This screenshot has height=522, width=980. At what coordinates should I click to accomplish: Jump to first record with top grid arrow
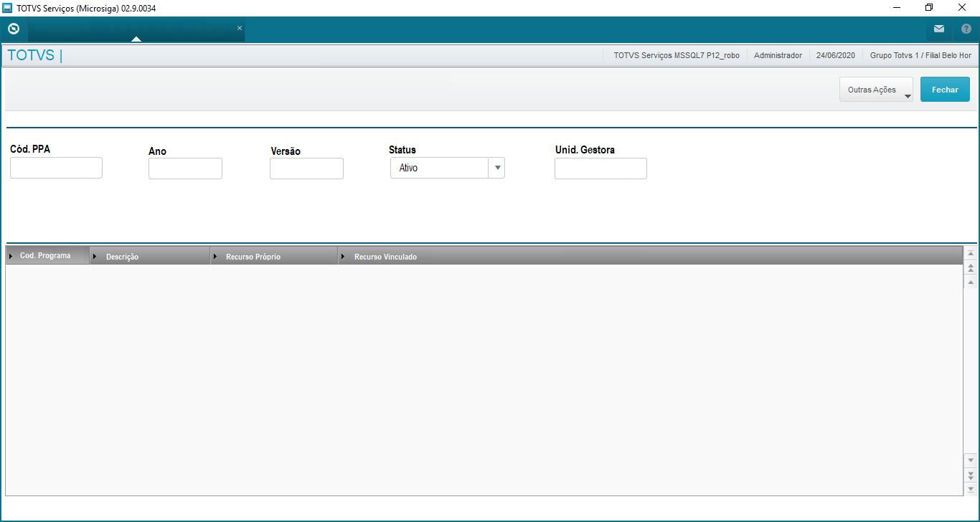(x=971, y=254)
